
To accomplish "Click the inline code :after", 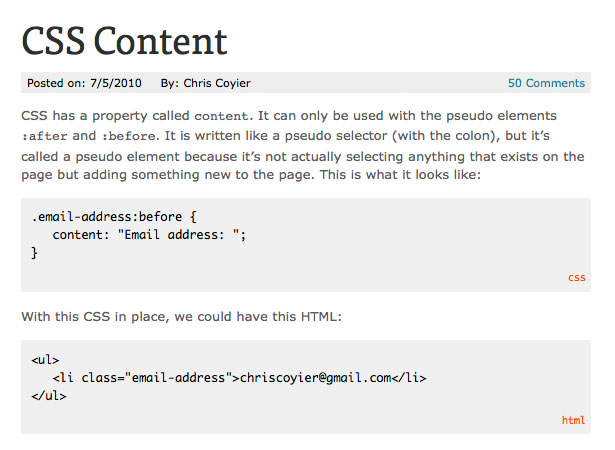I will click(x=44, y=136).
